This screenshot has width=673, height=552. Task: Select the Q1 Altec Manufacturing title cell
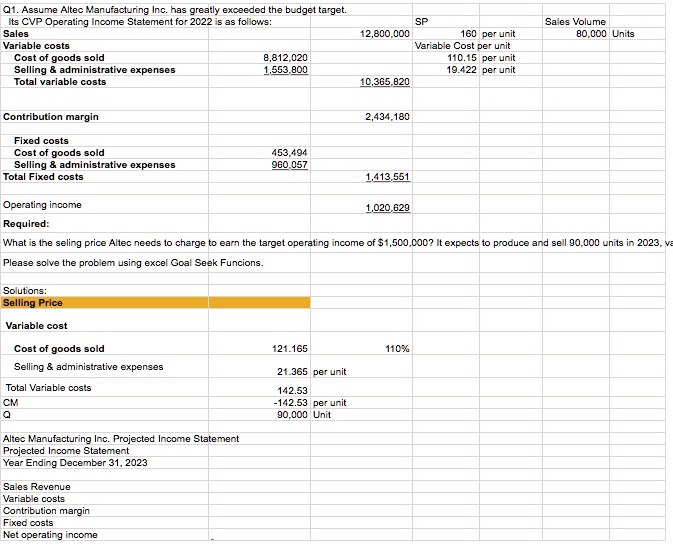pyautogui.click(x=175, y=9)
